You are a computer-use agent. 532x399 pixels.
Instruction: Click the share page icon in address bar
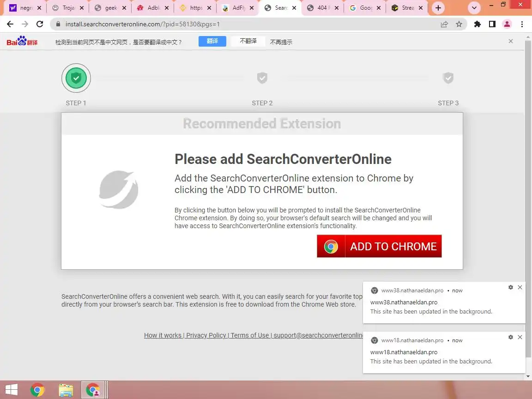point(444,24)
